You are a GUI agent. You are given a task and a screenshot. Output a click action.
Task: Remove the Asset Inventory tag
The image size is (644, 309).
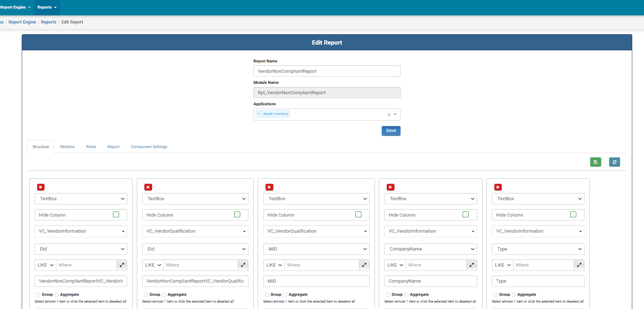point(259,114)
